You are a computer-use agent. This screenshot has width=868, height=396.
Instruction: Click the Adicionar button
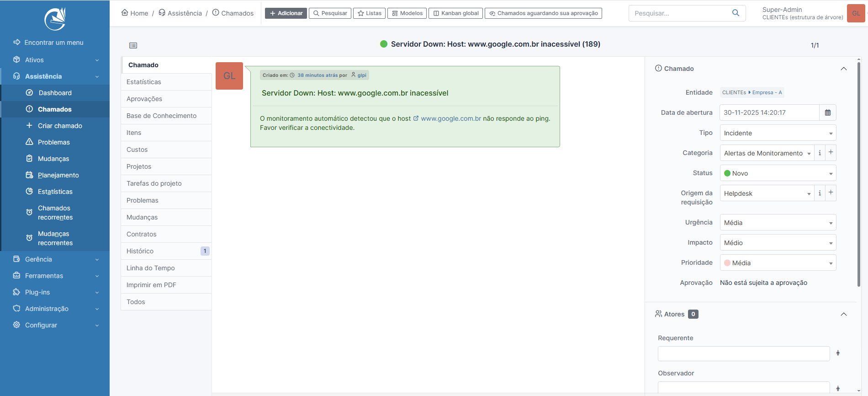coord(286,13)
